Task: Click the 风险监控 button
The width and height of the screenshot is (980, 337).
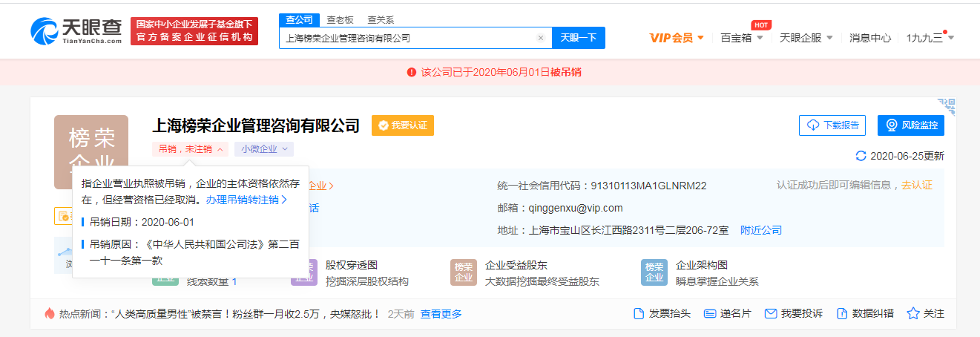Action: [911, 125]
